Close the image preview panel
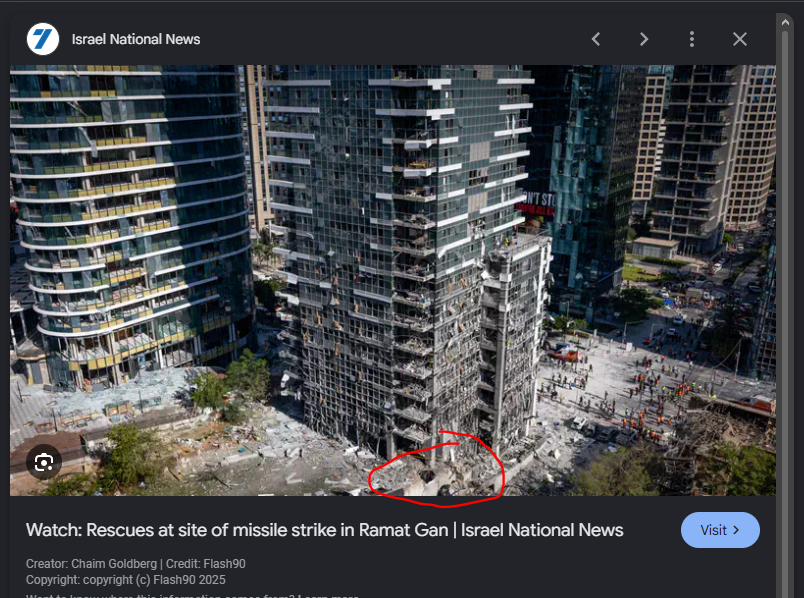Screen dimensions: 804x598 coord(739,39)
